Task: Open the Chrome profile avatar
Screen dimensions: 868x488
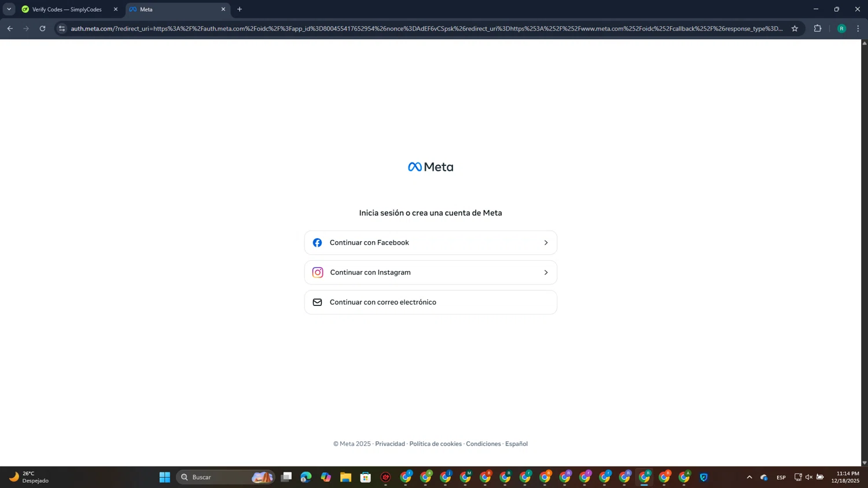Action: (x=841, y=28)
